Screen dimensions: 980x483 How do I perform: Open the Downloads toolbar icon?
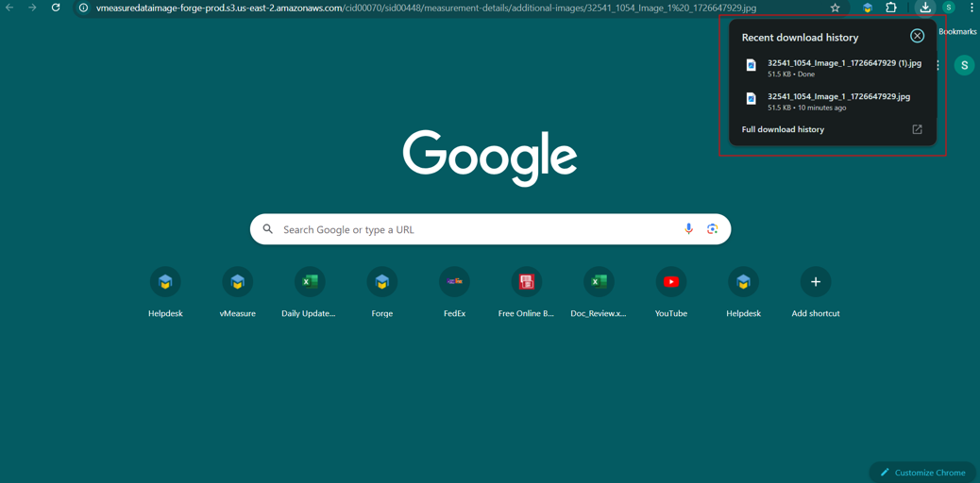pos(925,8)
